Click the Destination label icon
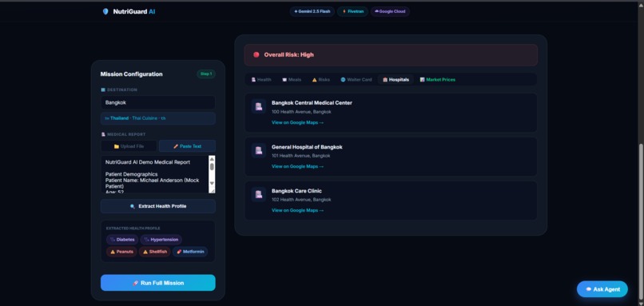644x306 pixels. 103,90
